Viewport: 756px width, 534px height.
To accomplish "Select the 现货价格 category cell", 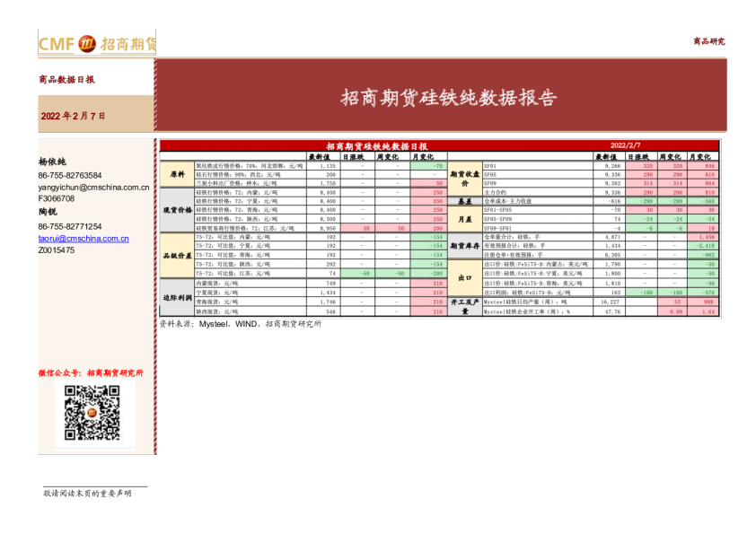I will [177, 210].
